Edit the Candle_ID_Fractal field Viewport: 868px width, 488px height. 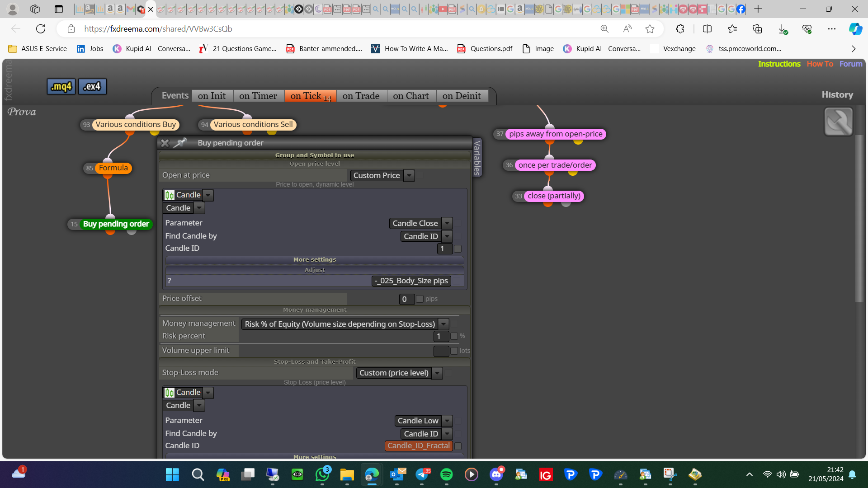click(419, 446)
